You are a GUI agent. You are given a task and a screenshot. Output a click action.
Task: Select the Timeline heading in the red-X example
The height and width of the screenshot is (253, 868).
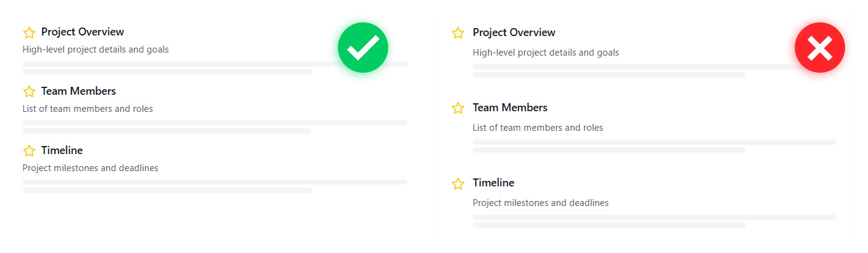point(493,183)
